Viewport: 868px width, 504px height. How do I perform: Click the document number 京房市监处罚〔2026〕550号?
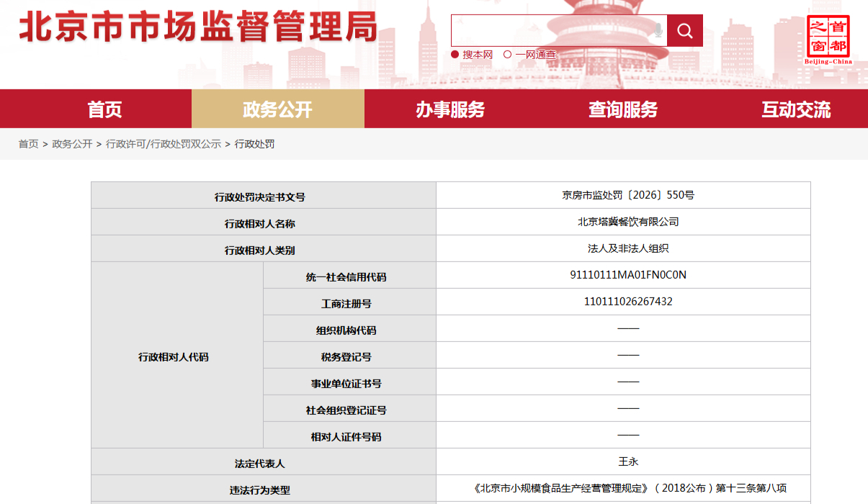click(628, 195)
